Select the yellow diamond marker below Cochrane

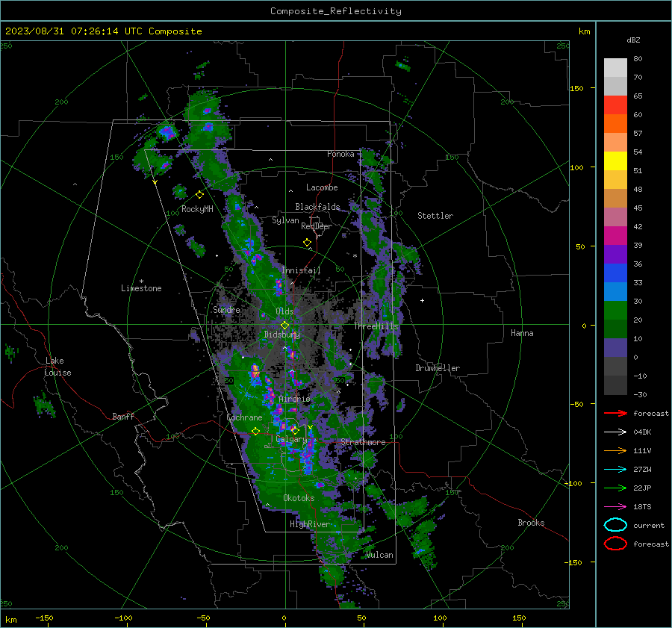pos(255,432)
